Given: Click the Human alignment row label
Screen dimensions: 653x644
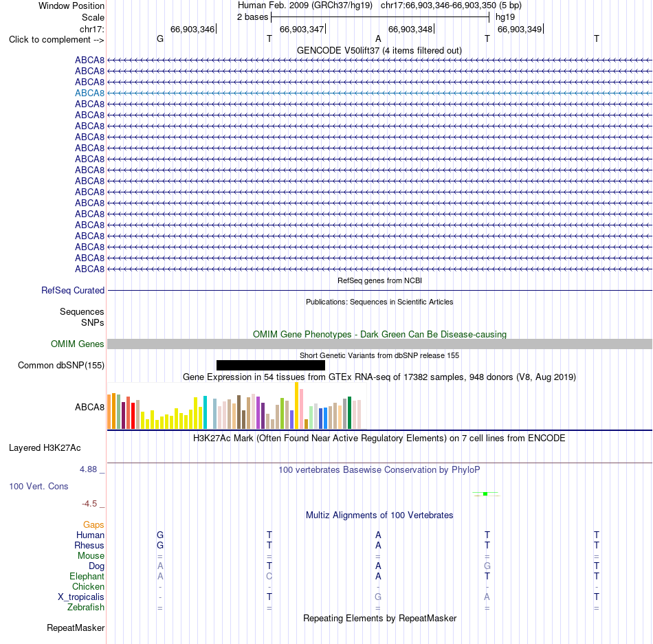Looking at the screenshot, I should pyautogui.click(x=90, y=535).
